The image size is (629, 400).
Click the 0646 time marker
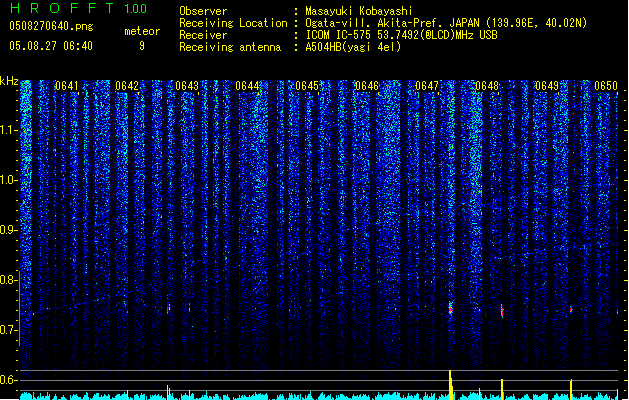(367, 86)
